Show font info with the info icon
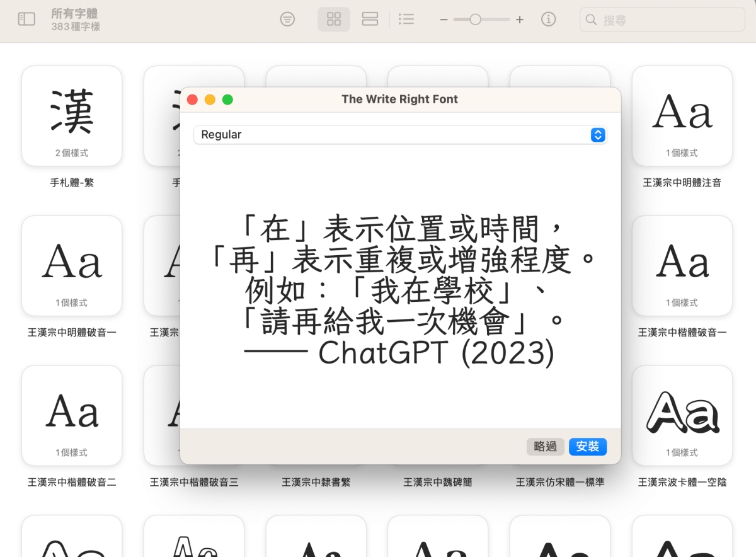Screen dimensions: 756x557 pos(549,20)
